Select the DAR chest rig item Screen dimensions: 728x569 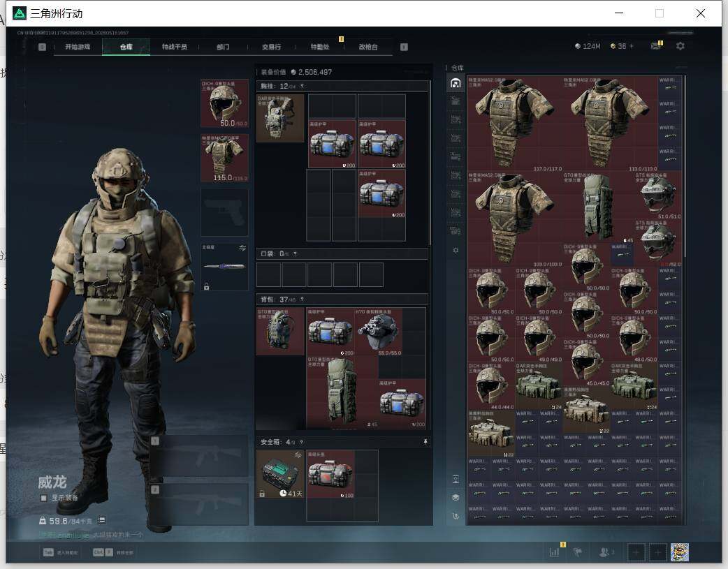point(280,119)
